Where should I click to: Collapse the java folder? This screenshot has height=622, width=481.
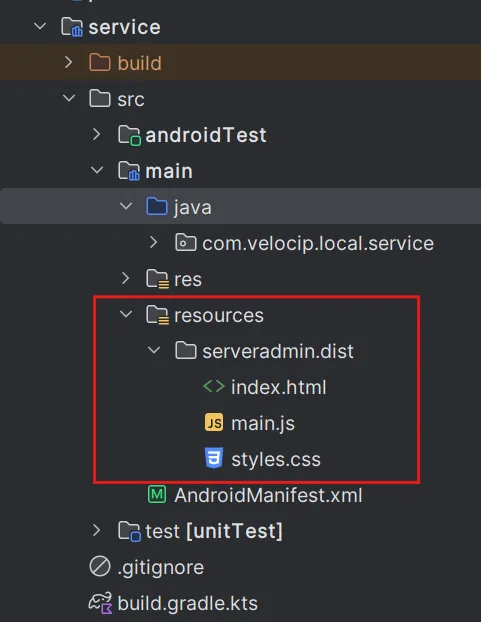126,206
